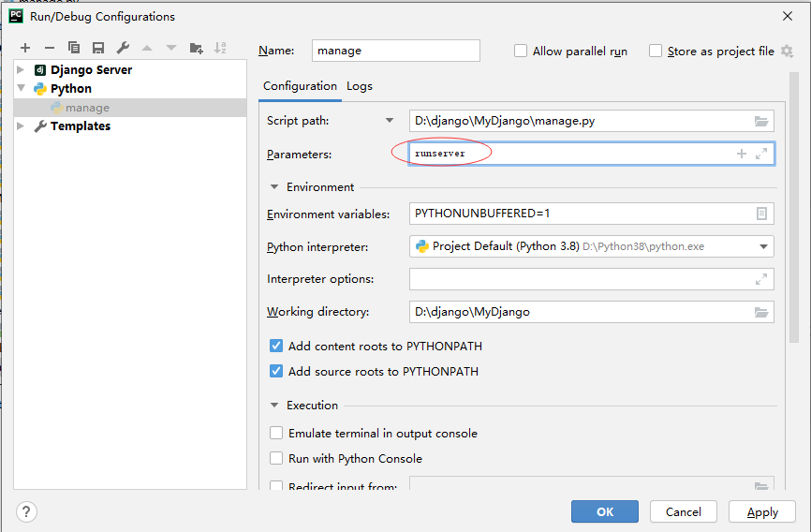Move configuration up with arrow icon

(147, 48)
